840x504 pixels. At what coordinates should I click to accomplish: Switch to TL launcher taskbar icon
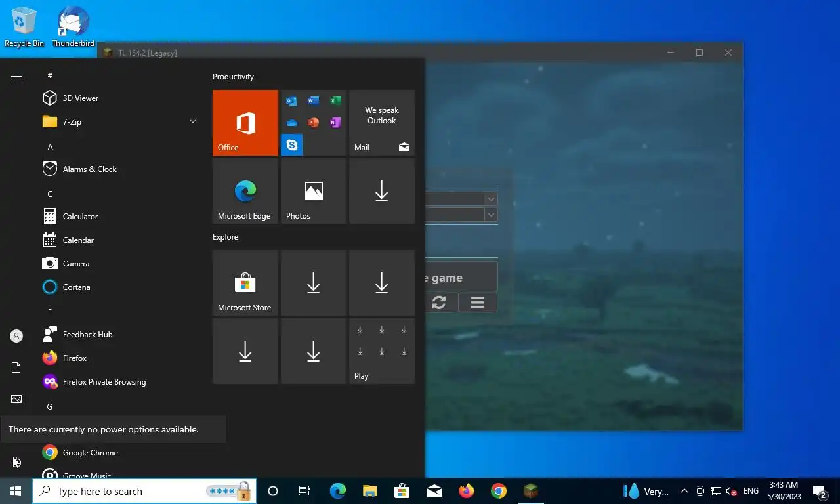click(531, 491)
